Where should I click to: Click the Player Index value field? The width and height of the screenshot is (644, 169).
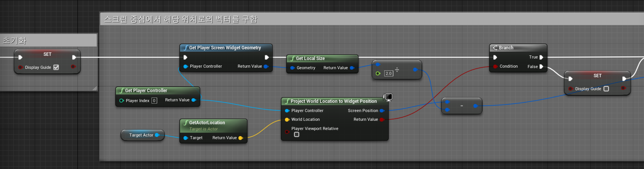coord(154,101)
